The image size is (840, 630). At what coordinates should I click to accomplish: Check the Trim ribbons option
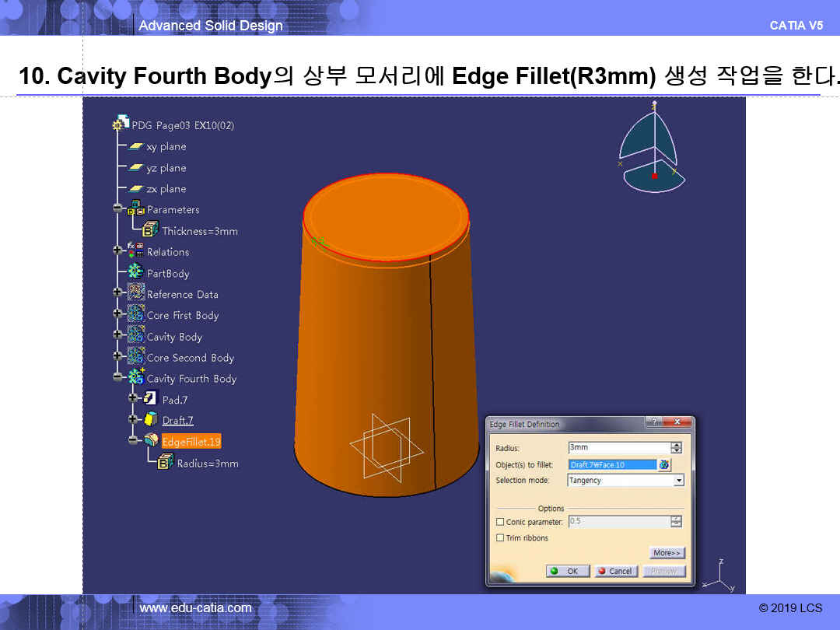point(500,538)
